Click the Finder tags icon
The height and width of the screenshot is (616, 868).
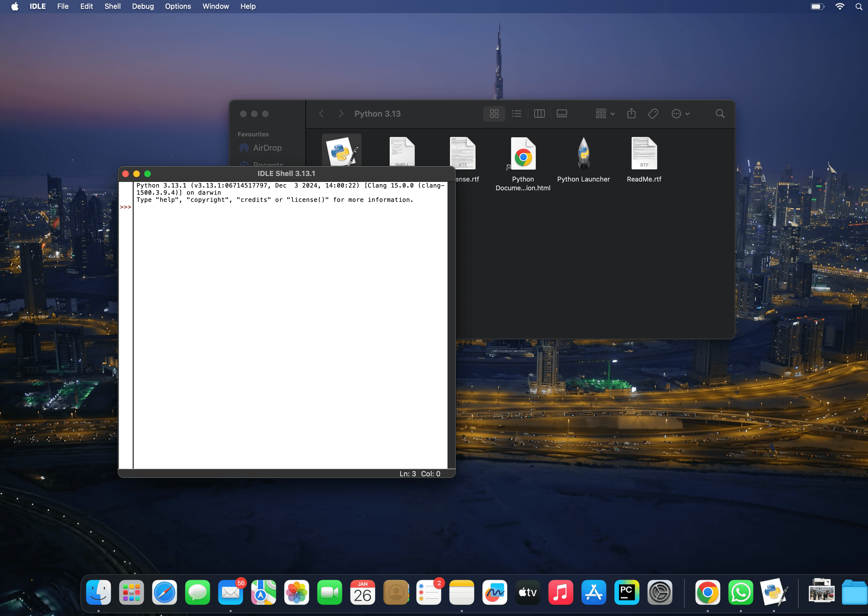coord(653,114)
